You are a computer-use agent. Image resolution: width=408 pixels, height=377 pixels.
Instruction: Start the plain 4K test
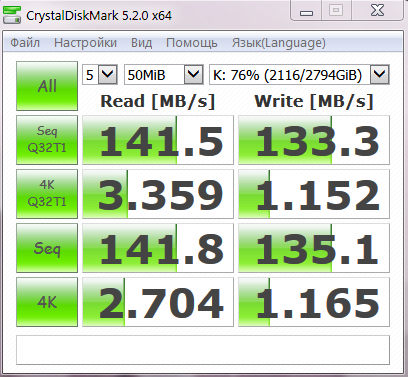pyautogui.click(x=47, y=302)
